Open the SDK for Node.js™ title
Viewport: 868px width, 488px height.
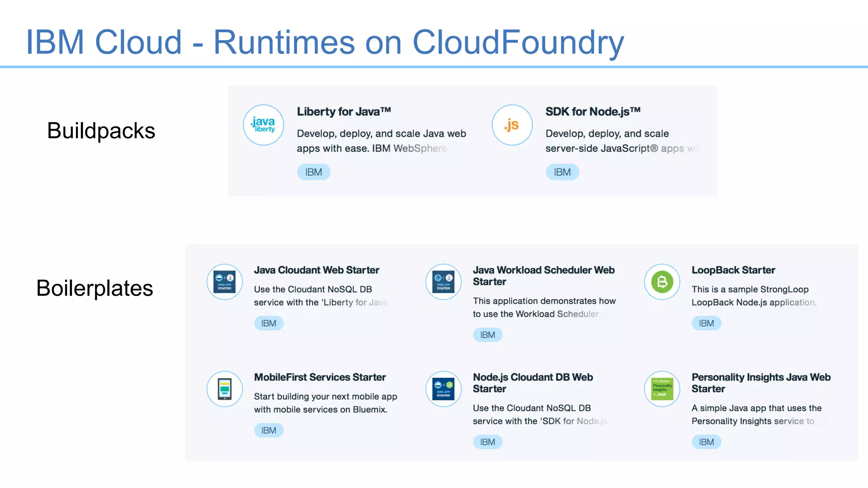(593, 112)
